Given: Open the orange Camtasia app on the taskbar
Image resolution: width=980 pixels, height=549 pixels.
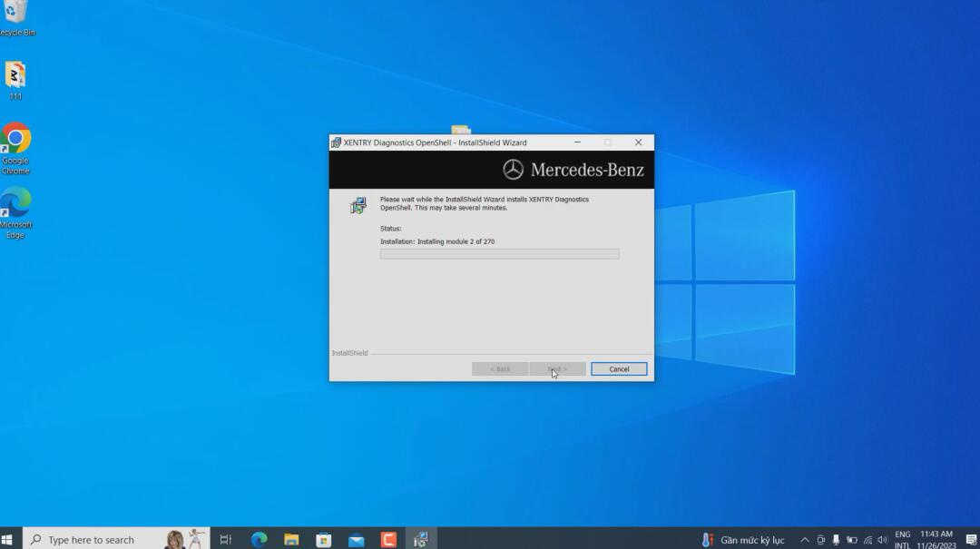Looking at the screenshot, I should 388,539.
